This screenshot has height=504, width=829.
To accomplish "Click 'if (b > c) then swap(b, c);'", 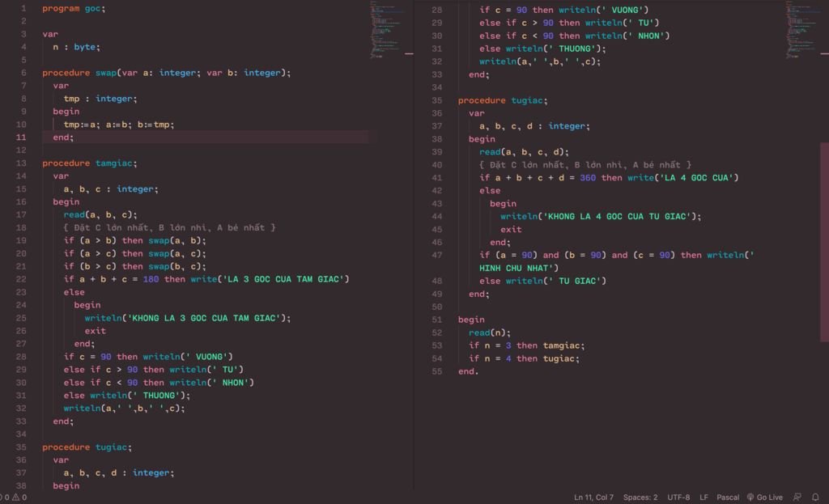I will pos(135,267).
